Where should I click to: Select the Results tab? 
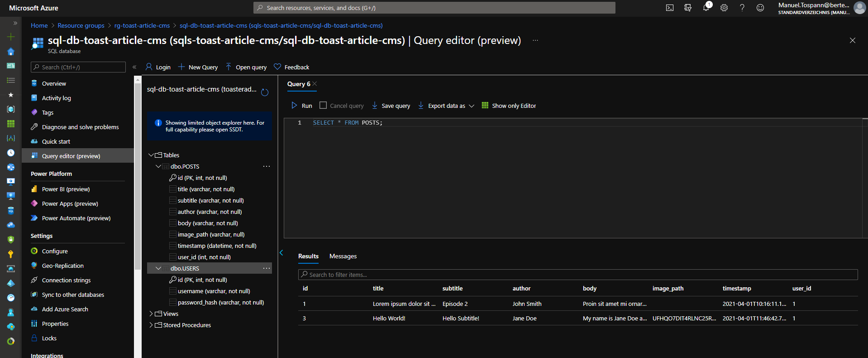click(308, 256)
